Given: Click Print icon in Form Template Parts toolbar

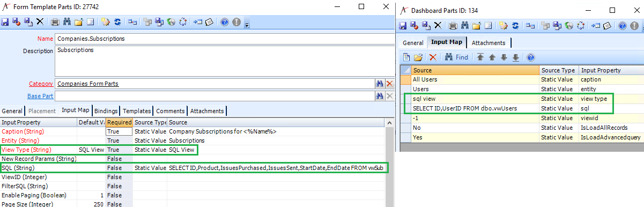Looking at the screenshot, I should [x=55, y=22].
